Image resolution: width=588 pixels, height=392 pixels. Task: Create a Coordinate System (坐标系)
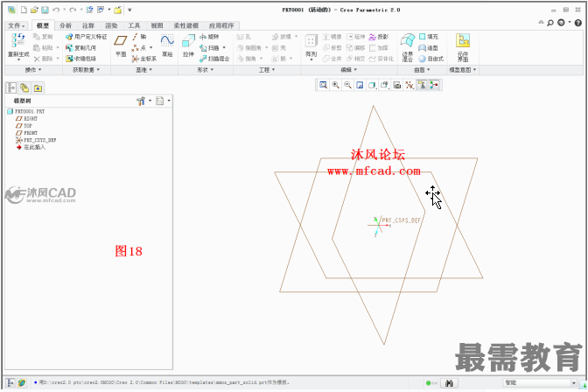point(144,59)
